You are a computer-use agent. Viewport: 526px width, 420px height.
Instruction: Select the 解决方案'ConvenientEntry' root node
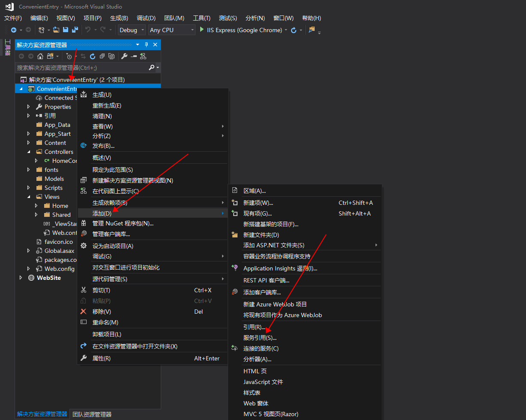(77, 80)
